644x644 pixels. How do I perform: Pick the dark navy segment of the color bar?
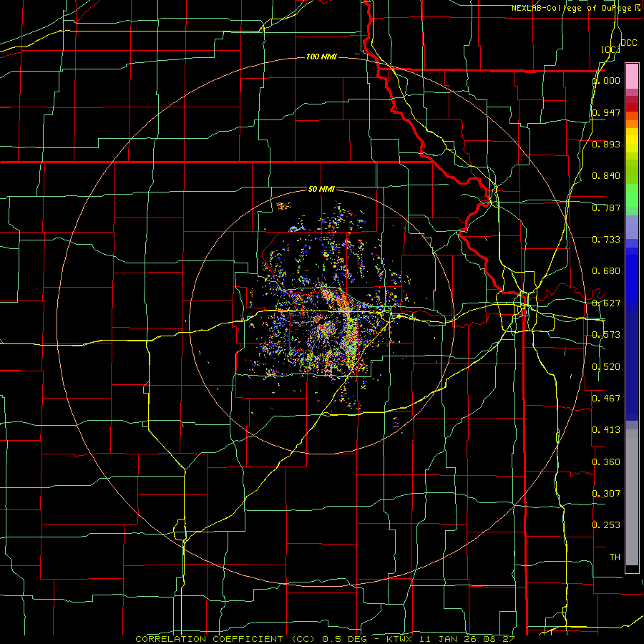coord(632,366)
